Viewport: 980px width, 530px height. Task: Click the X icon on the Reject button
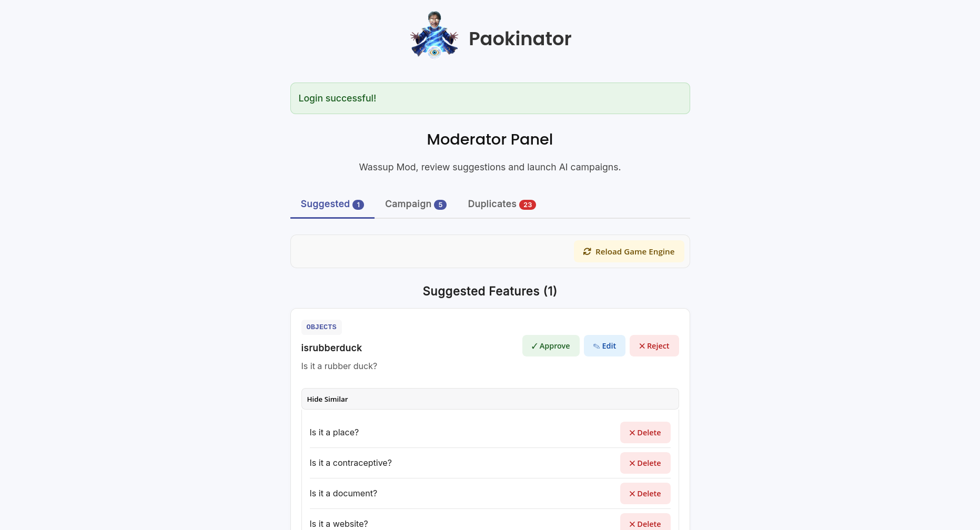642,346
